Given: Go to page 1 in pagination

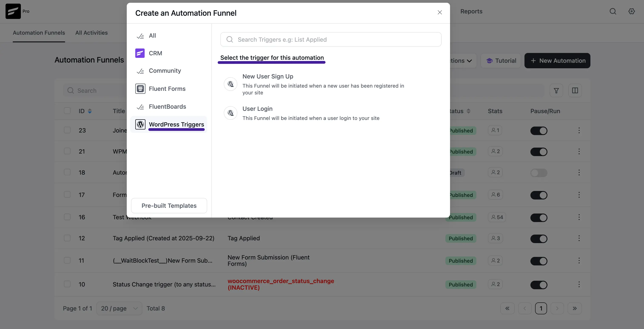Looking at the screenshot, I should tap(541, 308).
